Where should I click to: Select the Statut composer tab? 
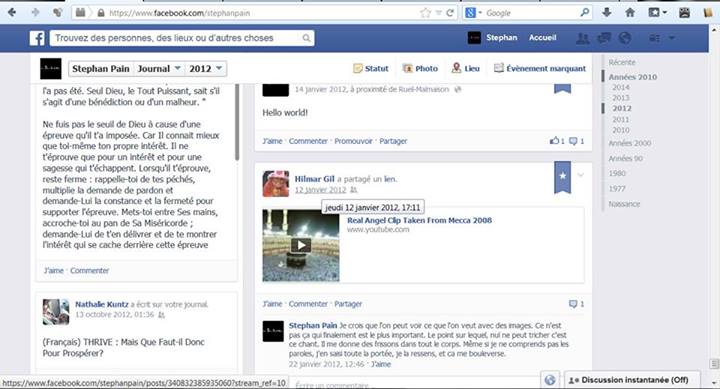(x=371, y=68)
